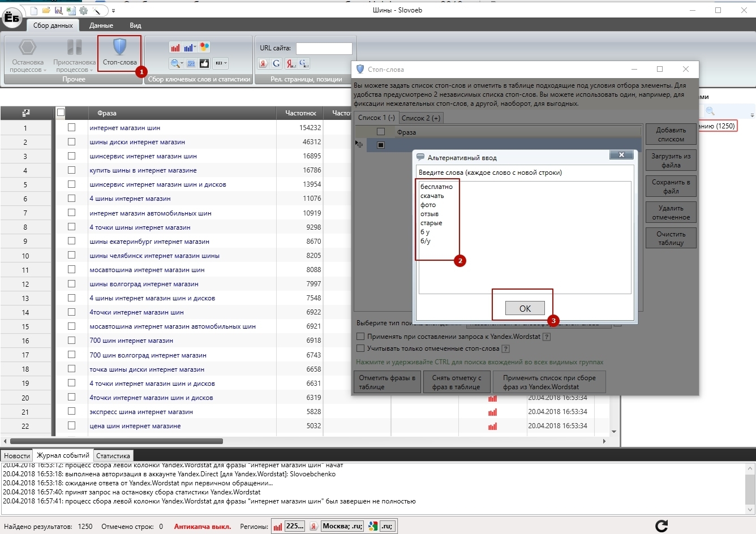756x534 pixels.
Task: Click the Отметить фразы в таблице button
Action: click(x=388, y=382)
